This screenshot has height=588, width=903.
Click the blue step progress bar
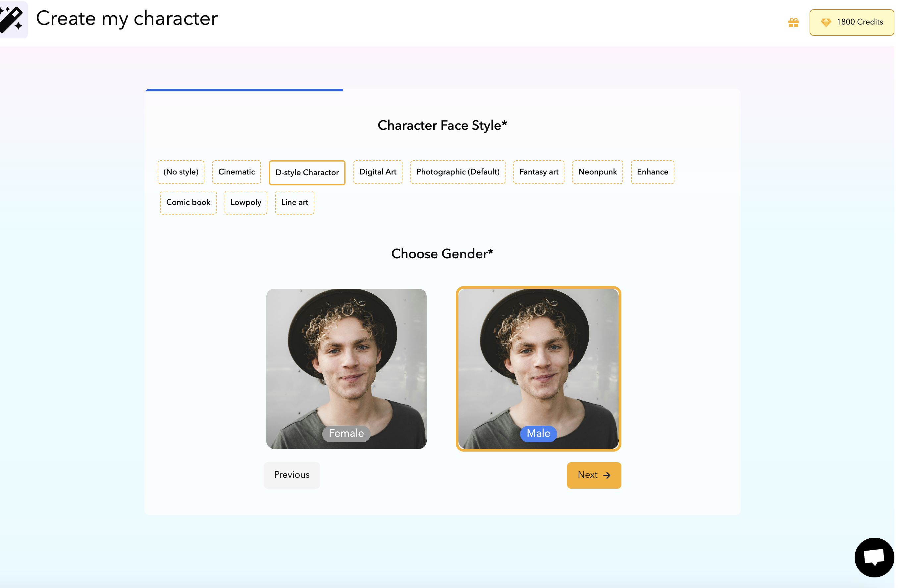pos(244,90)
